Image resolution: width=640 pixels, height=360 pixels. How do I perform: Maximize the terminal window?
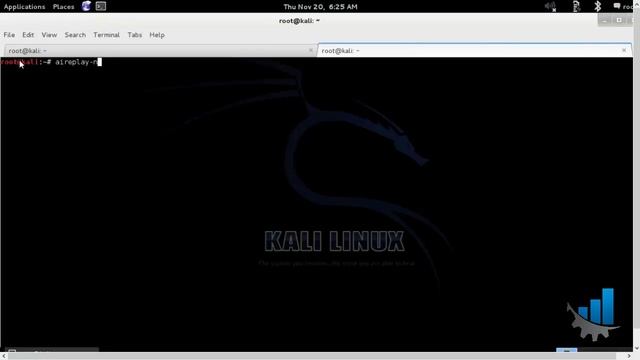(x=619, y=20)
